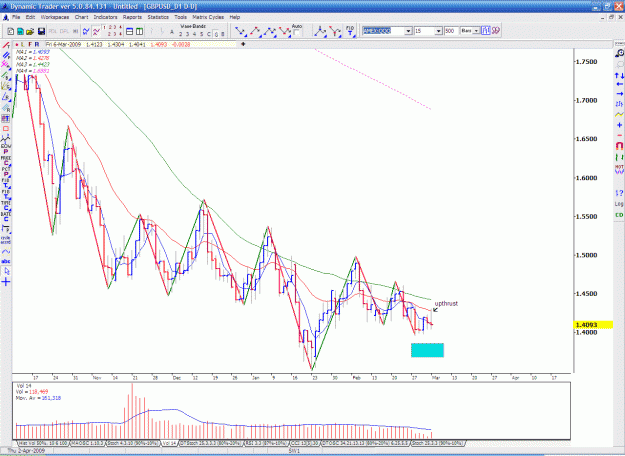This screenshot has width=625, height=456.
Task: Open the File menu
Action: (16, 17)
